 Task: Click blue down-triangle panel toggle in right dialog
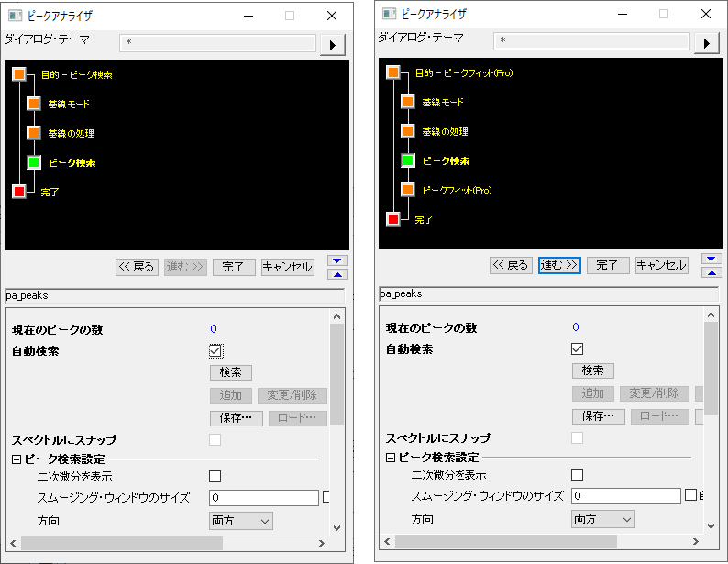pos(711,259)
